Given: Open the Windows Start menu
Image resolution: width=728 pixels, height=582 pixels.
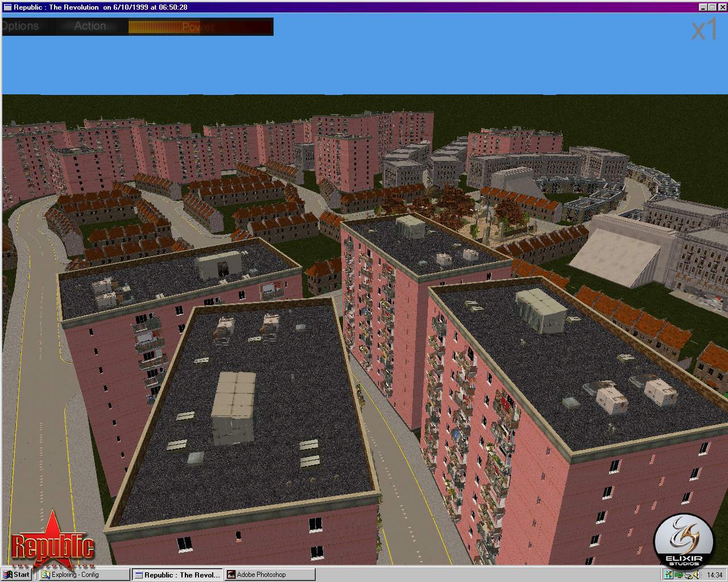Looking at the screenshot, I should (x=16, y=575).
